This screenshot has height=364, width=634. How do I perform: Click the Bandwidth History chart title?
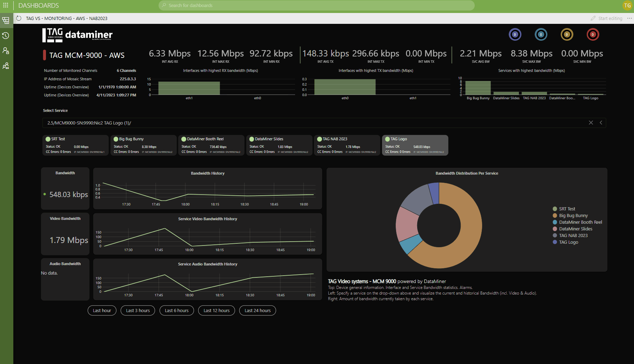coord(208,173)
